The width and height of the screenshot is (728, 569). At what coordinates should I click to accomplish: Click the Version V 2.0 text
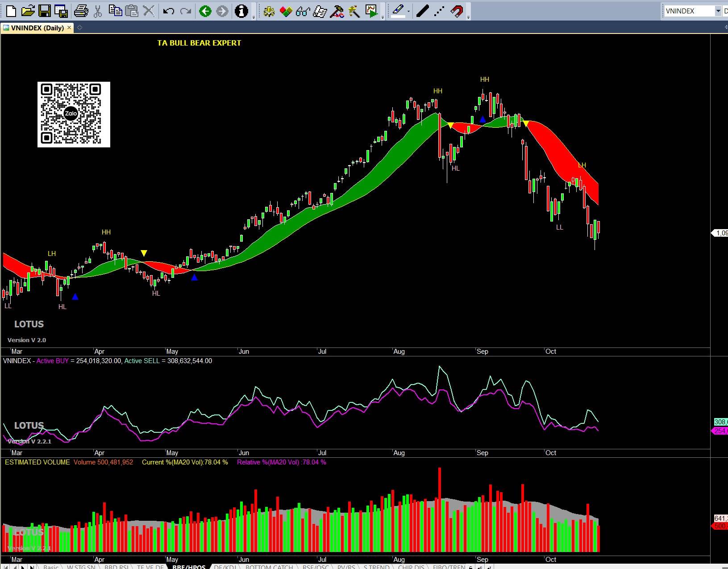tap(27, 340)
